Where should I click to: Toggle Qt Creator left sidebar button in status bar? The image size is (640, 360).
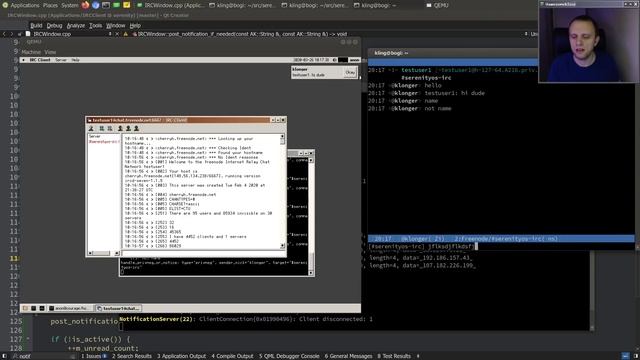pos(4,356)
